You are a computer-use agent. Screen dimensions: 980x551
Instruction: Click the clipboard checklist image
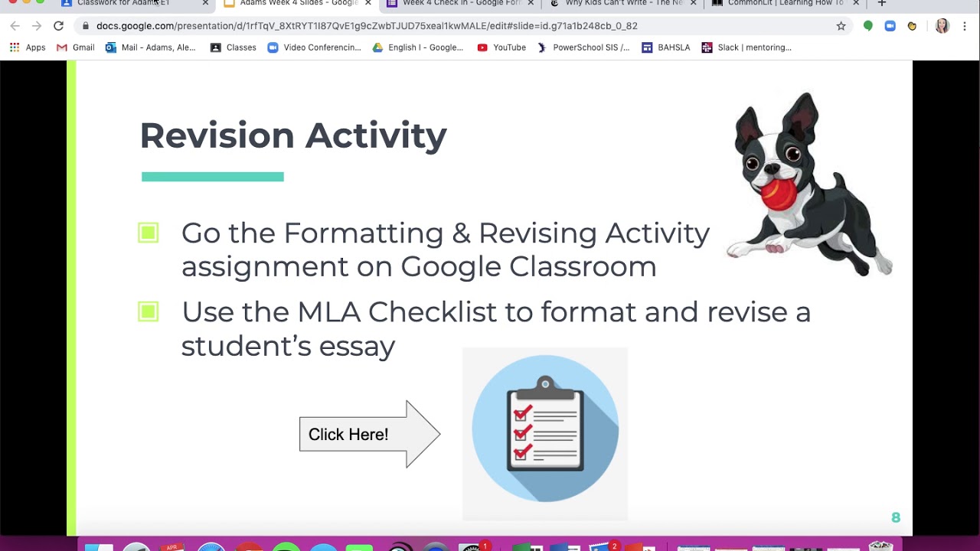coord(545,434)
